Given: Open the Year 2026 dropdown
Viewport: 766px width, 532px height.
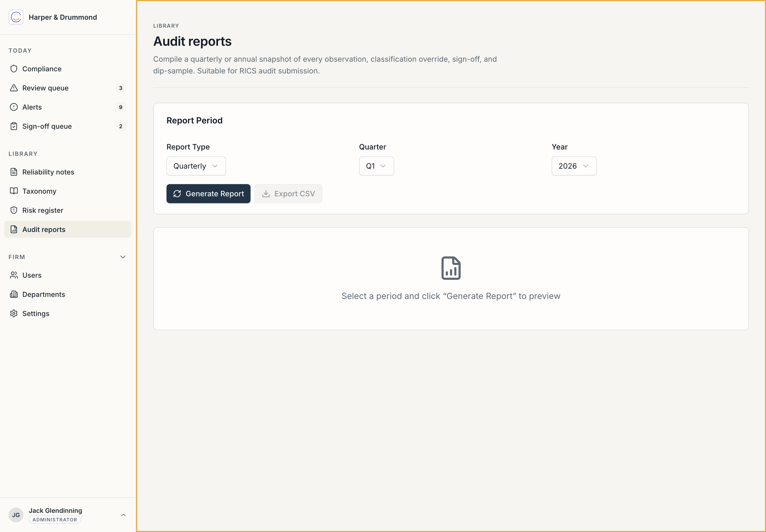Looking at the screenshot, I should point(574,166).
